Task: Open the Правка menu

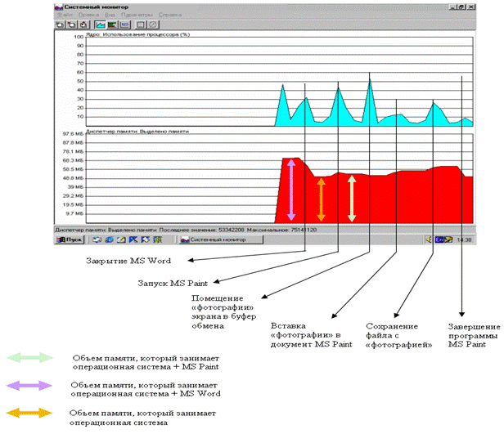Action: [88, 15]
